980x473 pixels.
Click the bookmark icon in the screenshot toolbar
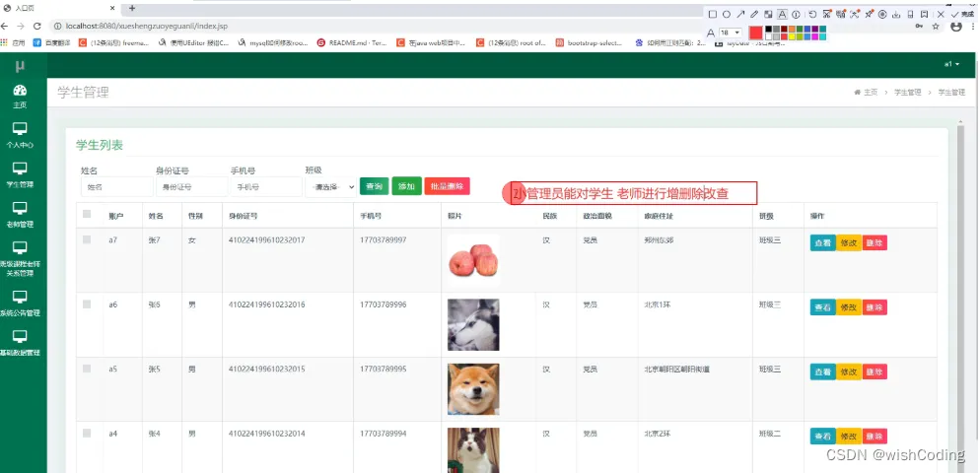[925, 15]
